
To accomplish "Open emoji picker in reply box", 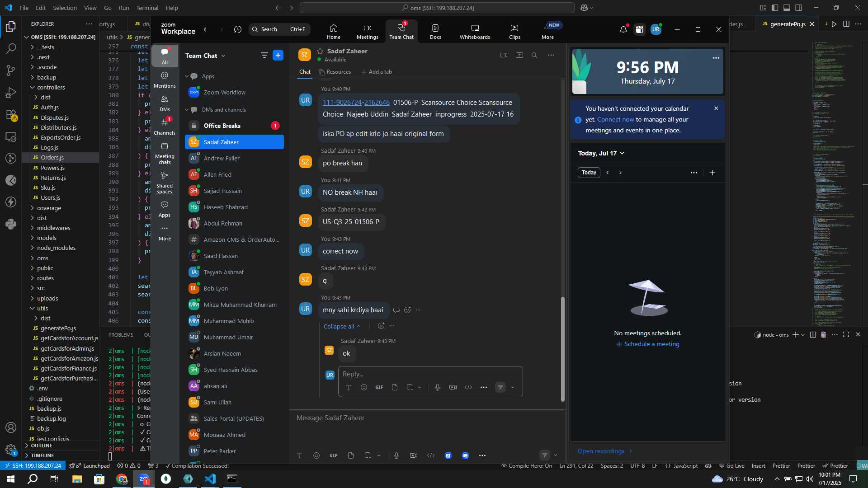I will coord(364,387).
